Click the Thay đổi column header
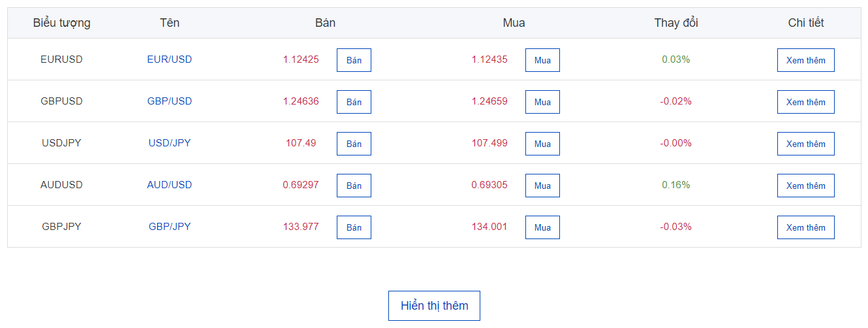 (676, 23)
